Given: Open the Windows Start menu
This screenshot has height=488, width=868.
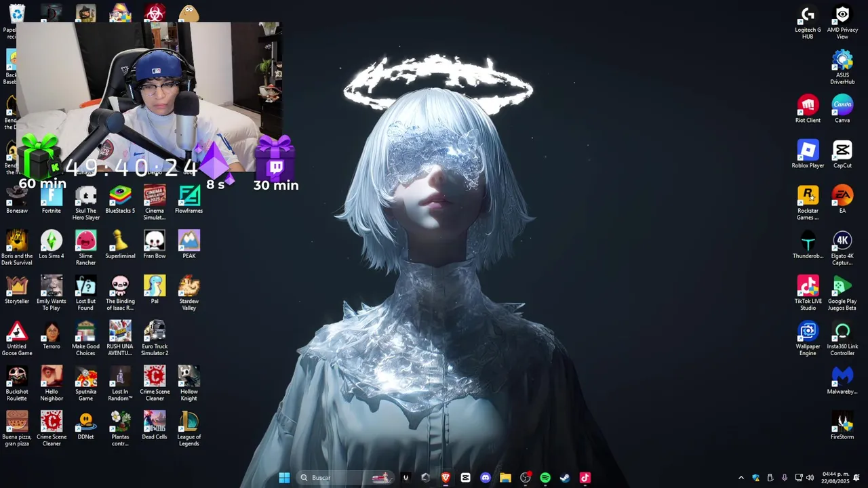Looking at the screenshot, I should pyautogui.click(x=284, y=478).
